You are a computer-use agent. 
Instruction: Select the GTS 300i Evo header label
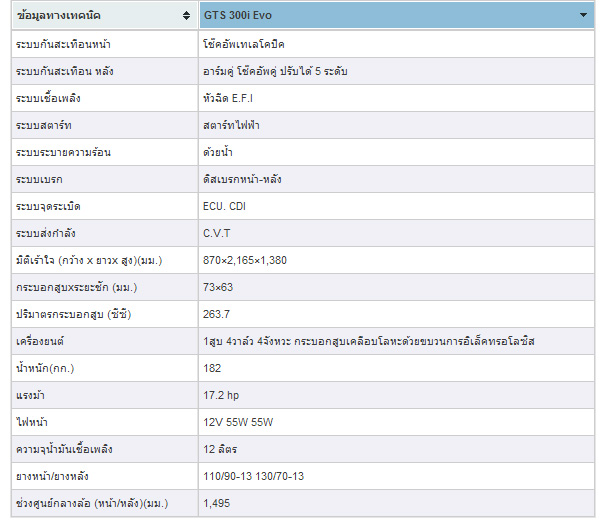pyautogui.click(x=238, y=15)
